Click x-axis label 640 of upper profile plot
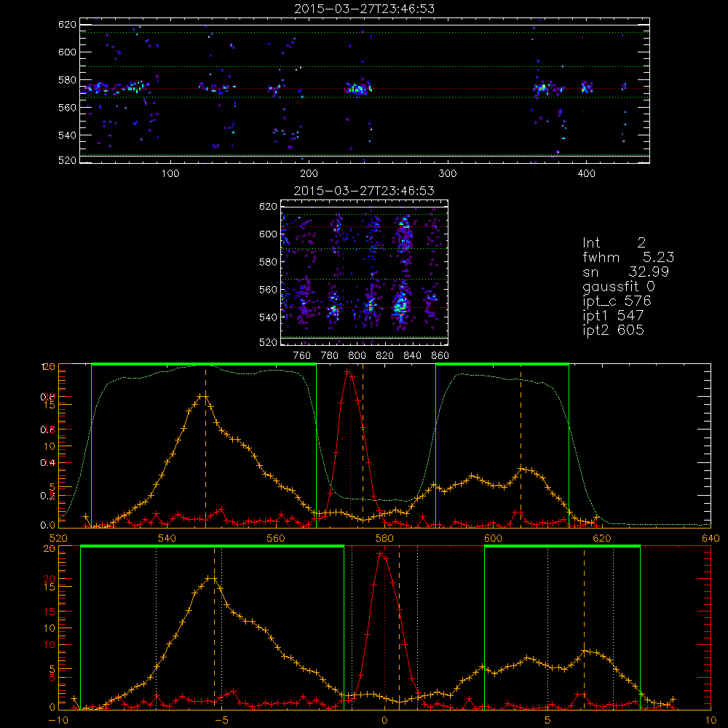Viewport: 728px width, 728px height. point(711,539)
